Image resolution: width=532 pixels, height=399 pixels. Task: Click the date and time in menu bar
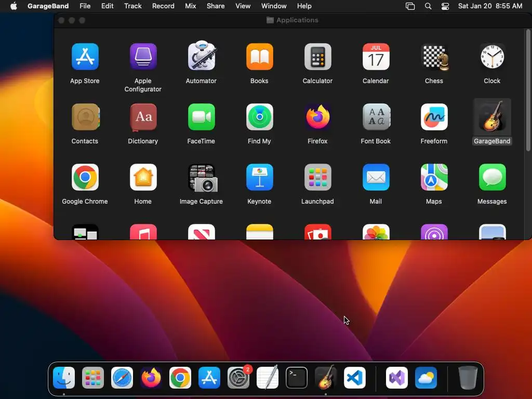pyautogui.click(x=490, y=6)
